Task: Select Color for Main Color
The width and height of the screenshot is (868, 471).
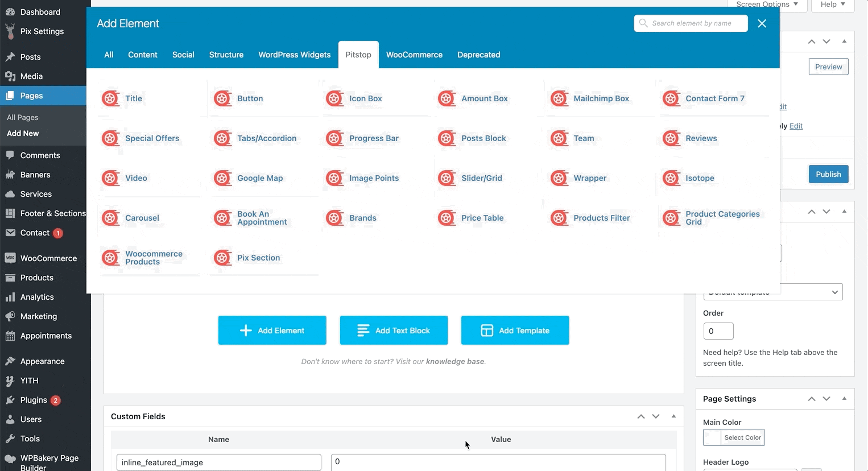Action: pyautogui.click(x=734, y=437)
